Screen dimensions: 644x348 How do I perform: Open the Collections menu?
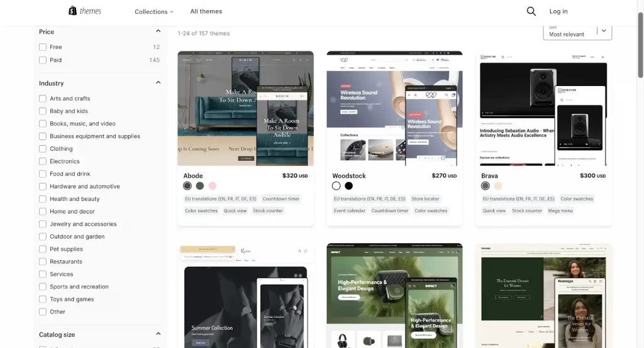(x=154, y=11)
